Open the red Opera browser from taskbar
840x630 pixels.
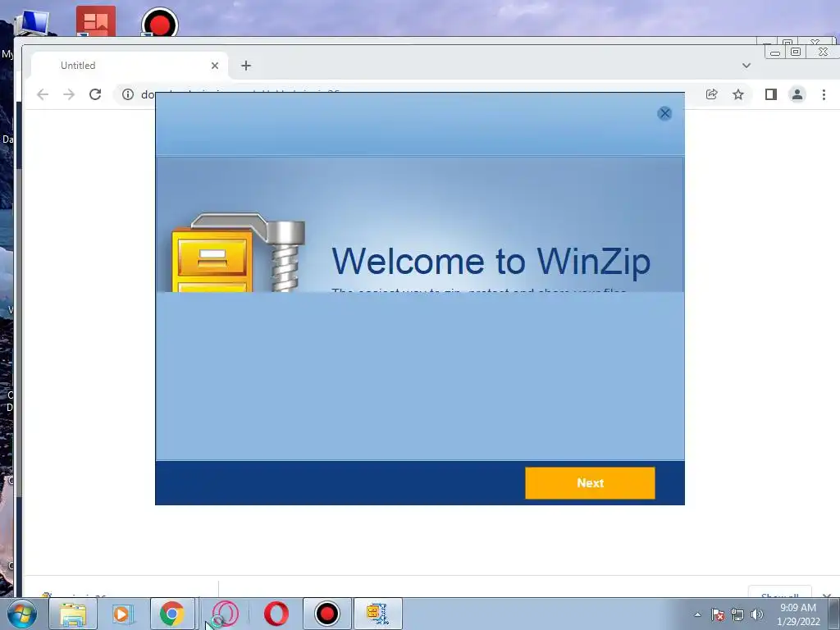[x=276, y=614]
